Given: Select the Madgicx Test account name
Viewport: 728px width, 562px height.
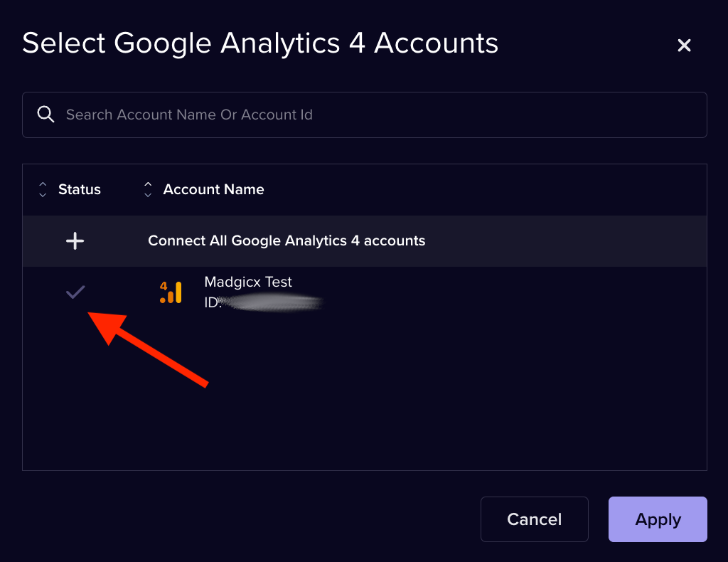Looking at the screenshot, I should (248, 282).
